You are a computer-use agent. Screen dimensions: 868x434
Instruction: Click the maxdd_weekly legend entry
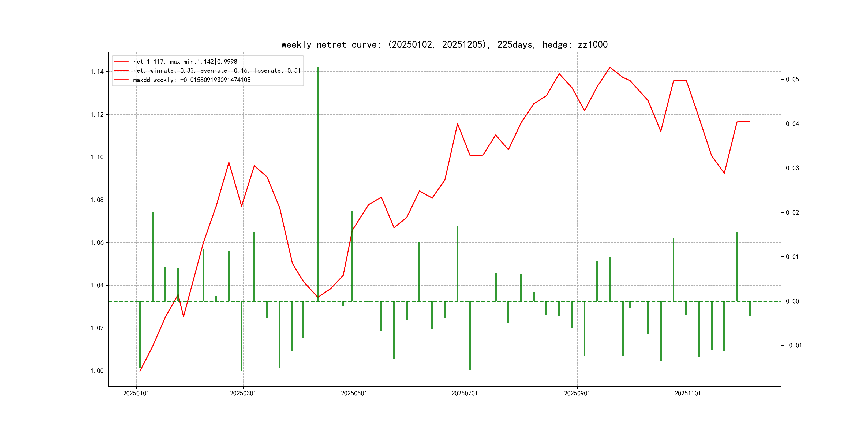point(192,80)
